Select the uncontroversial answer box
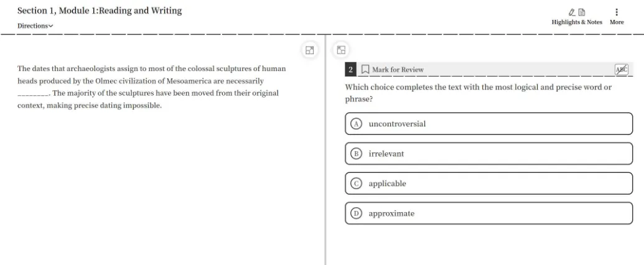Image resolution: width=644 pixels, height=265 pixels. point(488,124)
